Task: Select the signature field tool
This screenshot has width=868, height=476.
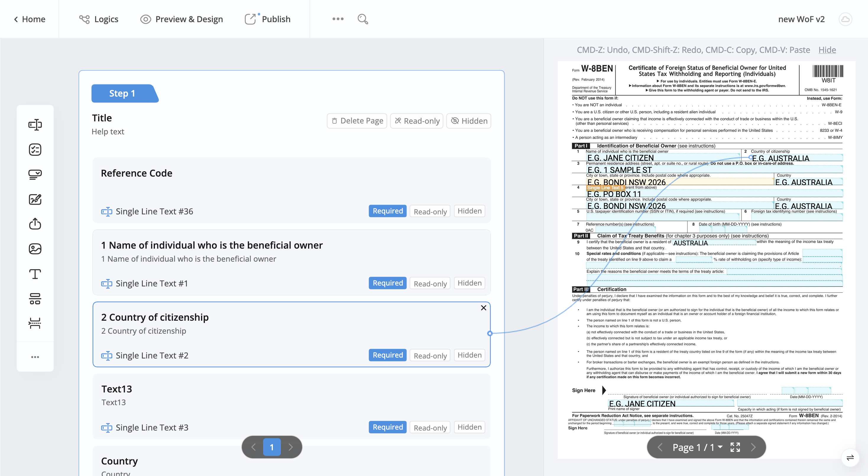Action: pyautogui.click(x=35, y=199)
